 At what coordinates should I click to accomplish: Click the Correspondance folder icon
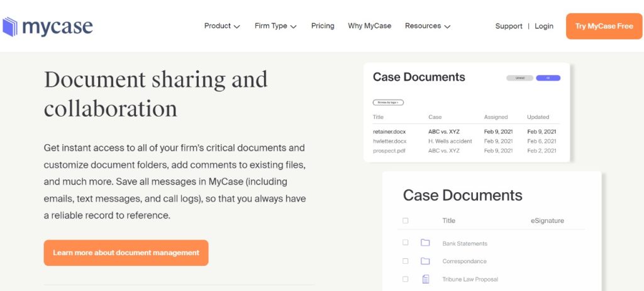point(425,261)
